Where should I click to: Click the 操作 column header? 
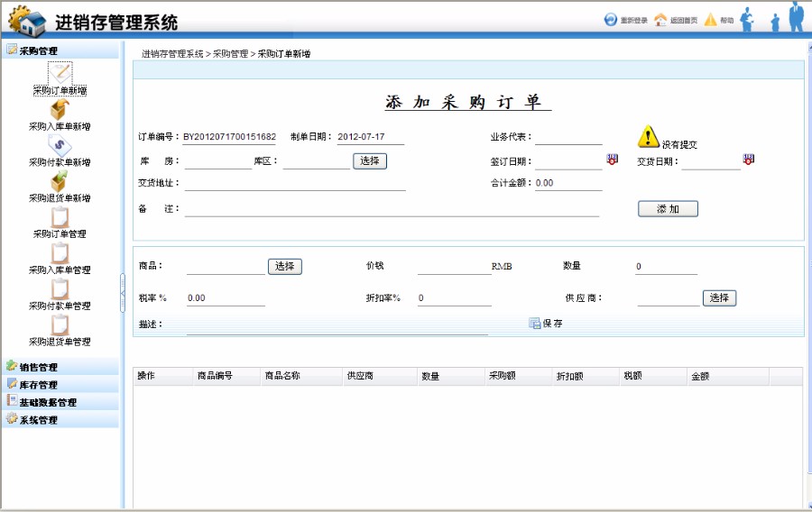163,377
